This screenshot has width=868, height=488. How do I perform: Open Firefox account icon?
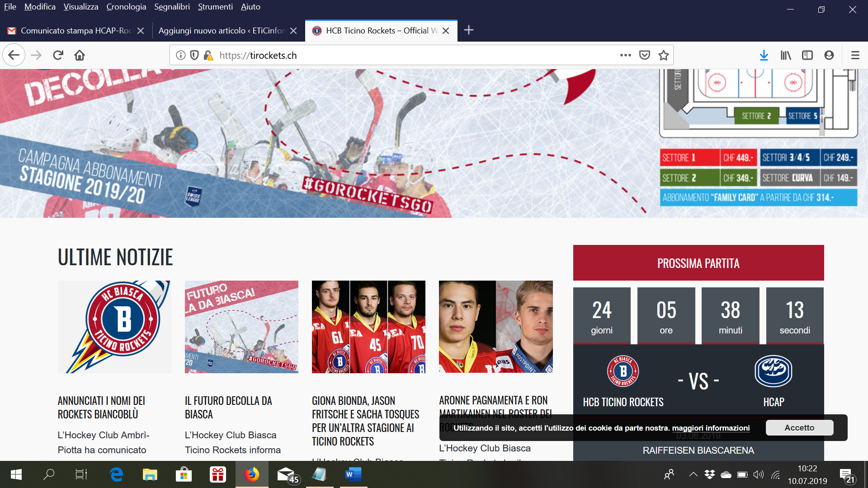point(829,55)
